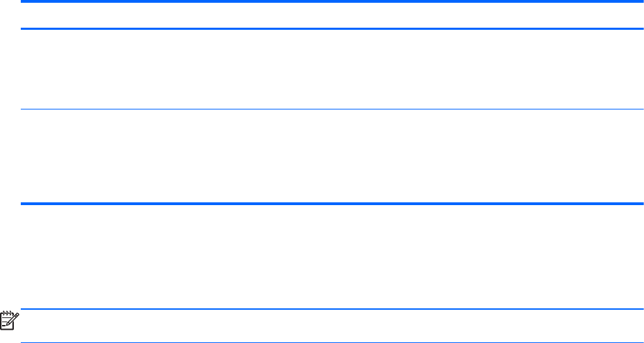Select the first empty table row
Screen dimensions: 644x343
point(332,69)
